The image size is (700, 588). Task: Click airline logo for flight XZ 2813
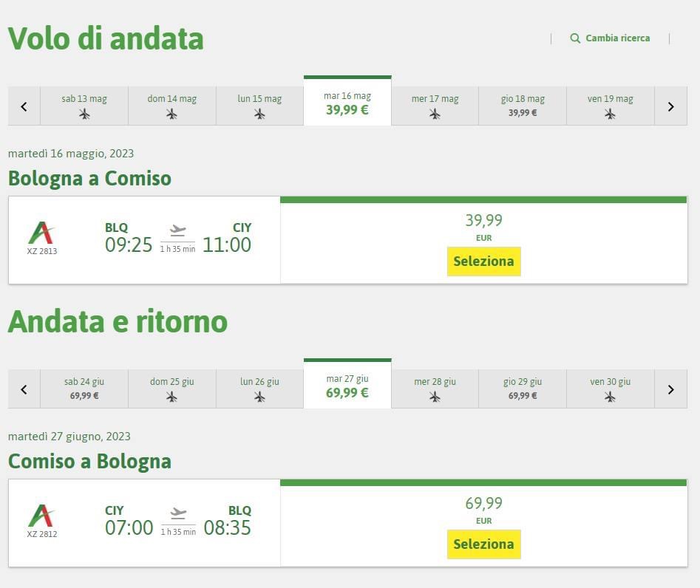pyautogui.click(x=41, y=233)
